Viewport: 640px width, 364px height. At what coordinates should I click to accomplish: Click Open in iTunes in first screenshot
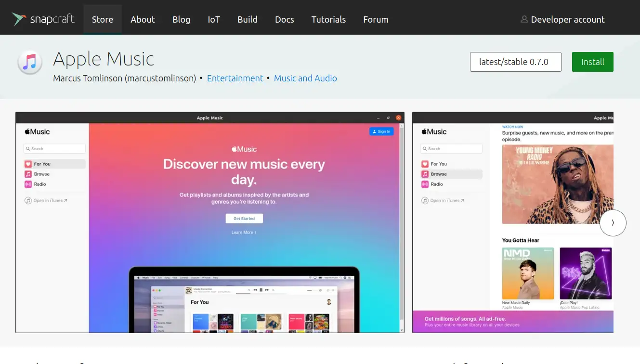46,200
